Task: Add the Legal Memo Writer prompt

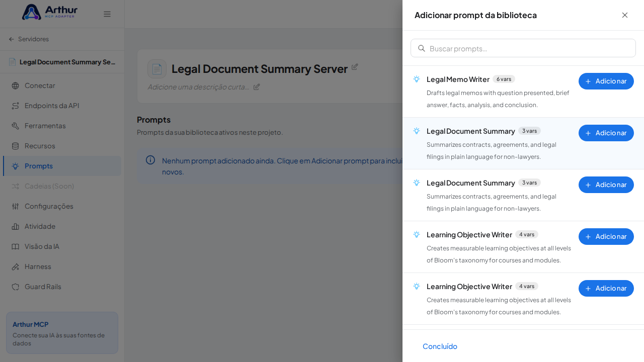Action: tap(606, 81)
